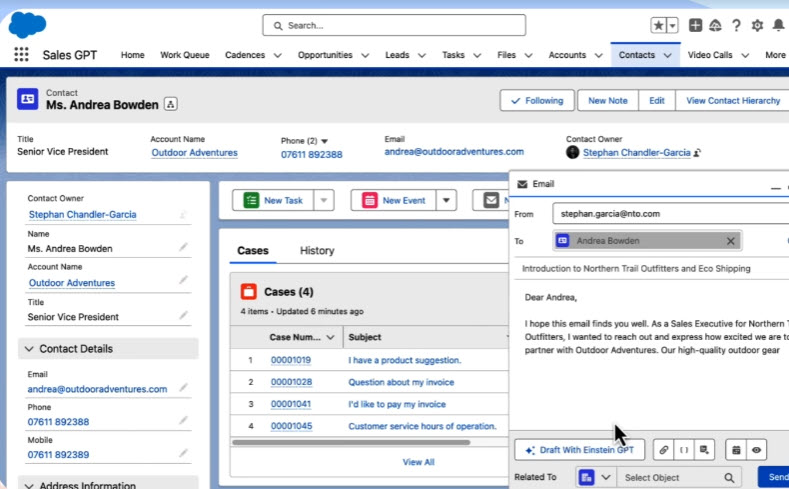Open the Trailhead guidance icon
This screenshot has height=489, width=789.
click(715, 25)
